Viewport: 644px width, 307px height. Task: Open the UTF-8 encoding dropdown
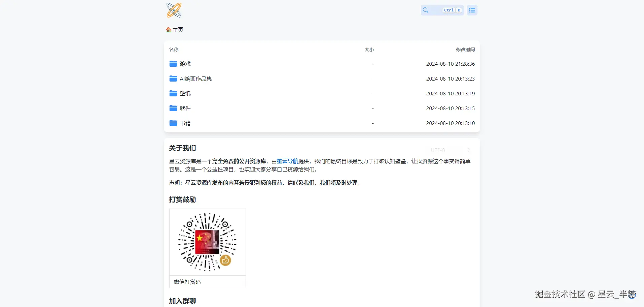coord(450,150)
